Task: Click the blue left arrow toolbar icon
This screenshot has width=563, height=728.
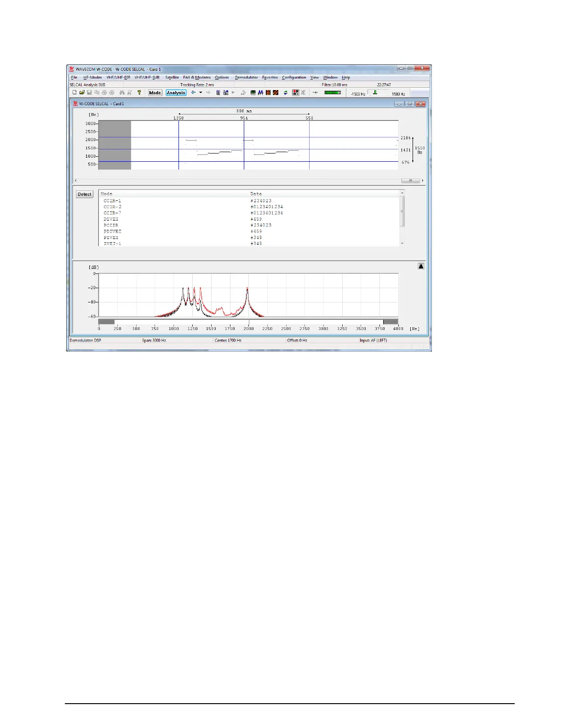Action: point(193,92)
